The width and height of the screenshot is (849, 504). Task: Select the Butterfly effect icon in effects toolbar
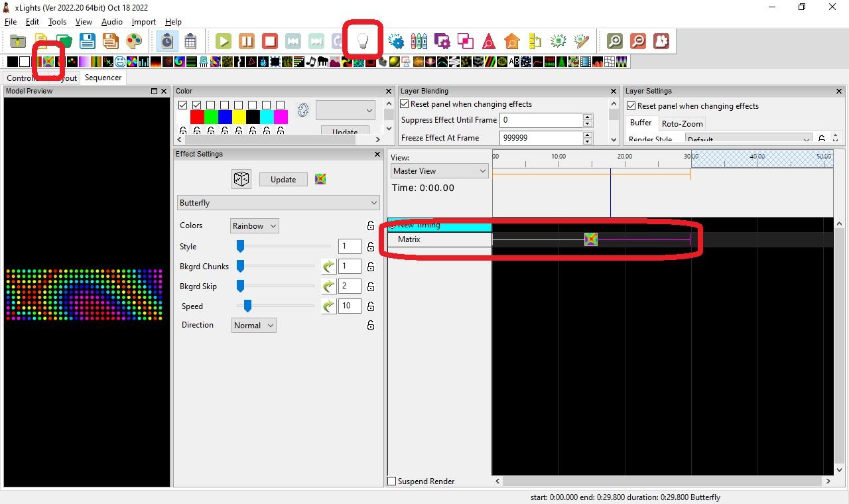(x=48, y=62)
